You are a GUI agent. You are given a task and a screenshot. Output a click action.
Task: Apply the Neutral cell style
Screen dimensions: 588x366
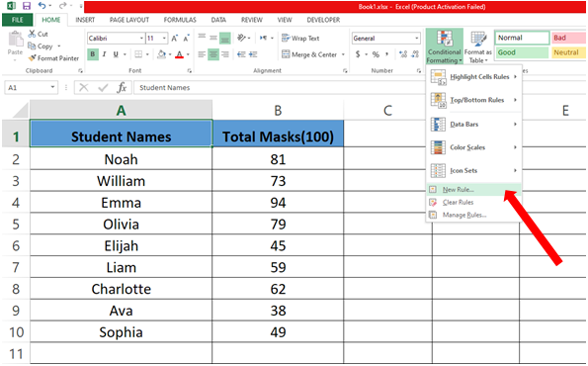point(568,52)
